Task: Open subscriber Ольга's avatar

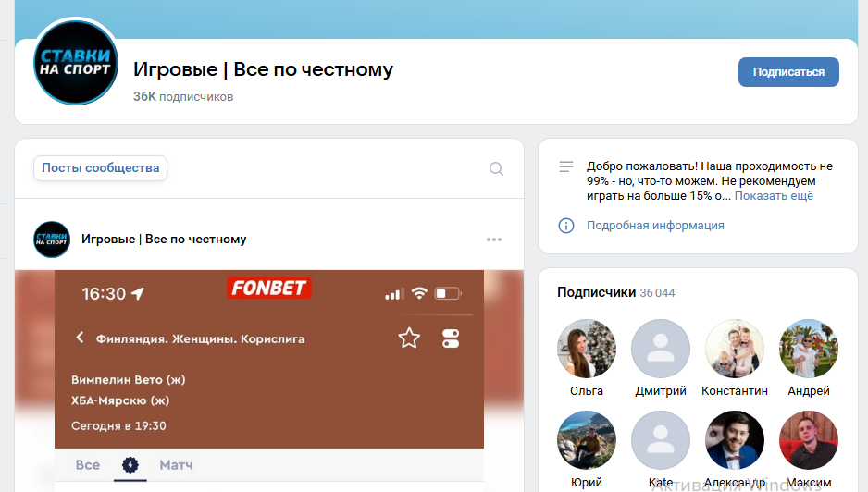Action: pos(587,349)
